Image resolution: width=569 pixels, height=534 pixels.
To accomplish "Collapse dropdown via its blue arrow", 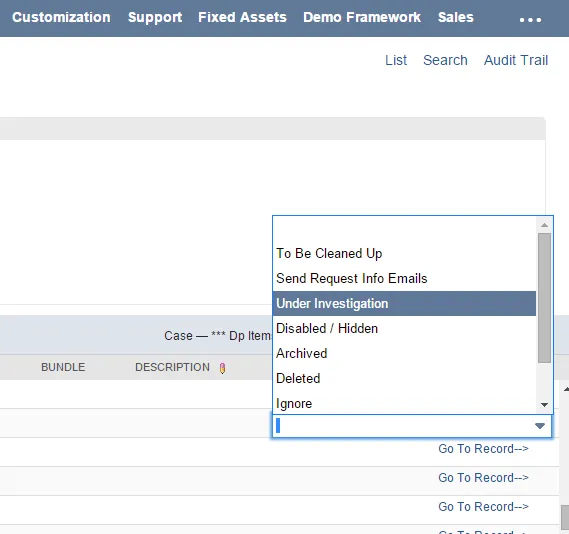I will click(540, 426).
